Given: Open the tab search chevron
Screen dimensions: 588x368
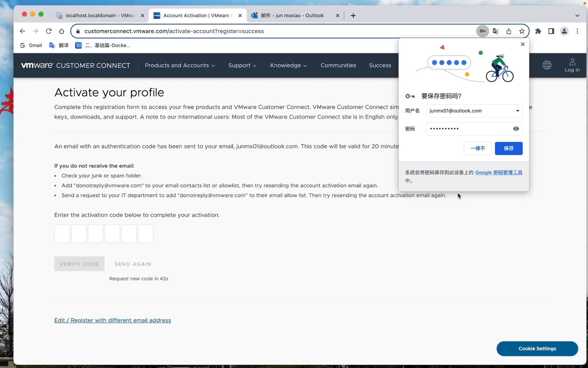Looking at the screenshot, I should coord(577,15).
